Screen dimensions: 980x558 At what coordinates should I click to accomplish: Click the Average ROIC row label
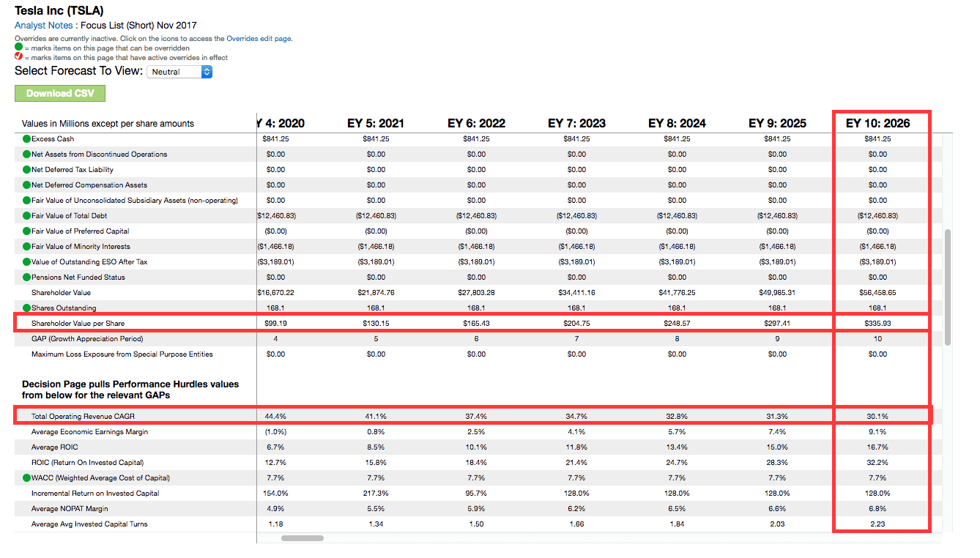point(55,447)
